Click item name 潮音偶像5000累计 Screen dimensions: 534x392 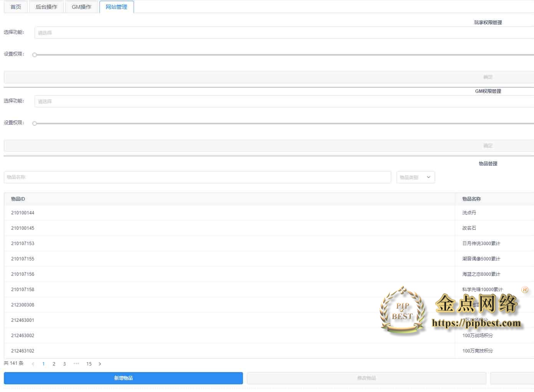(x=481, y=259)
